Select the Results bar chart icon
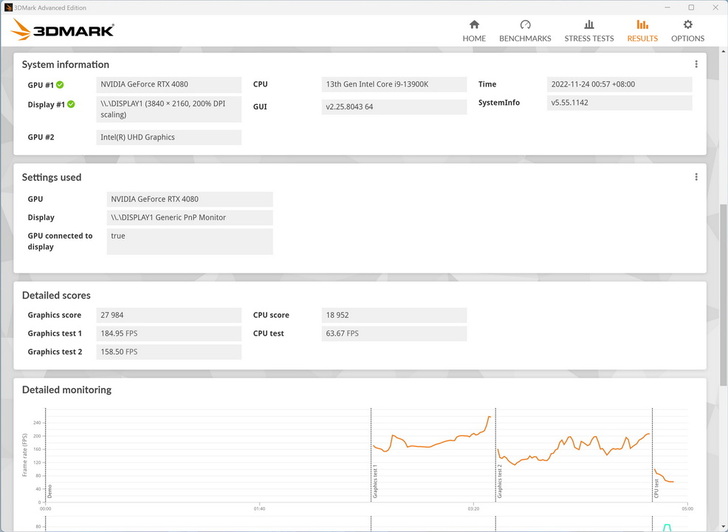This screenshot has height=532, width=728. (x=642, y=25)
